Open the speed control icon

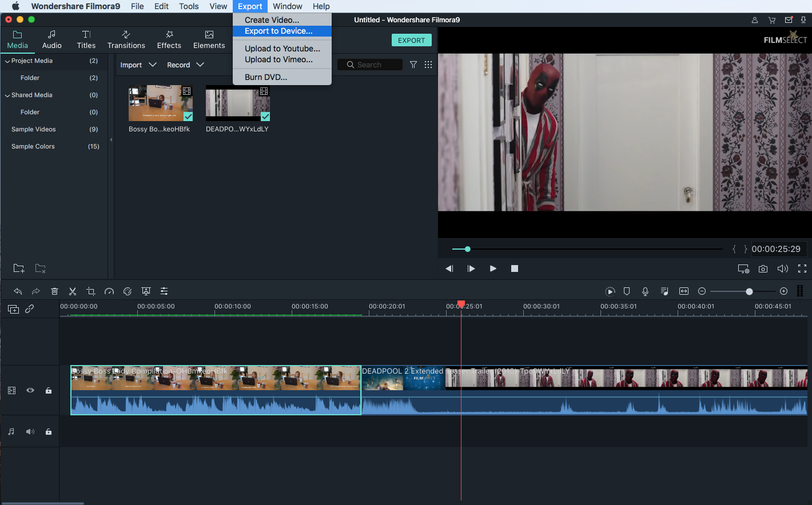(109, 291)
